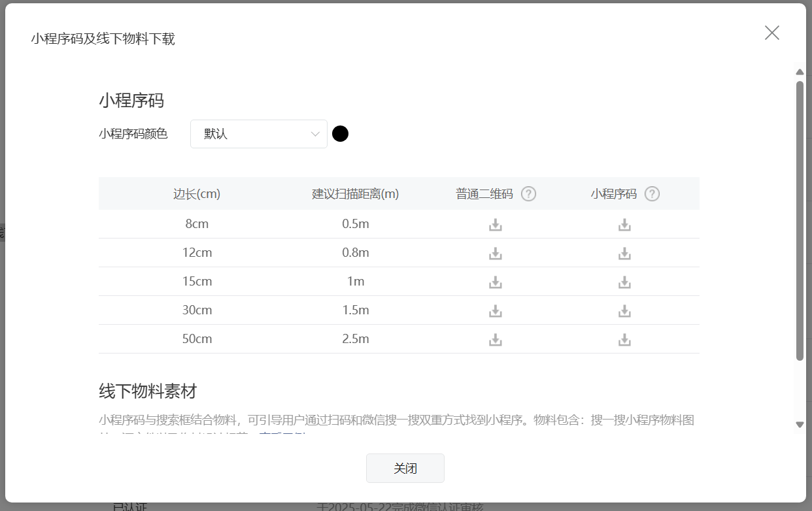Viewport: 812px width, 511px height.
Task: Click the 普通二维码 column header text
Action: 484,194
